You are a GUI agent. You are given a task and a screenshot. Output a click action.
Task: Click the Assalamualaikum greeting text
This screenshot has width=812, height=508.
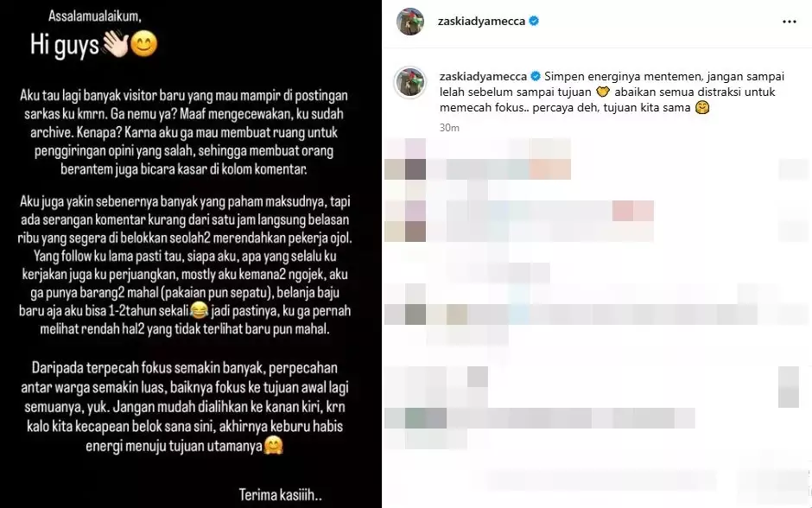[x=95, y=16]
